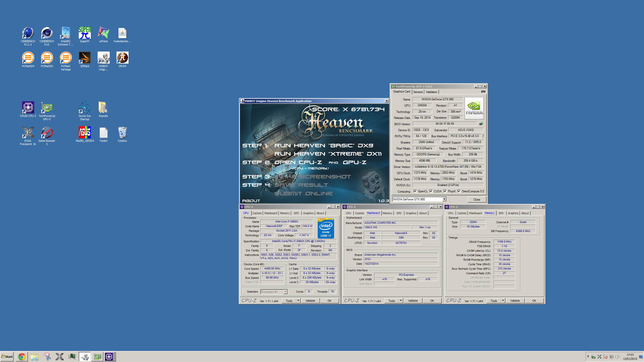Launch Intel Extreme Tuning desktop shortcut
Screen dimensions: 644x362
[66, 36]
